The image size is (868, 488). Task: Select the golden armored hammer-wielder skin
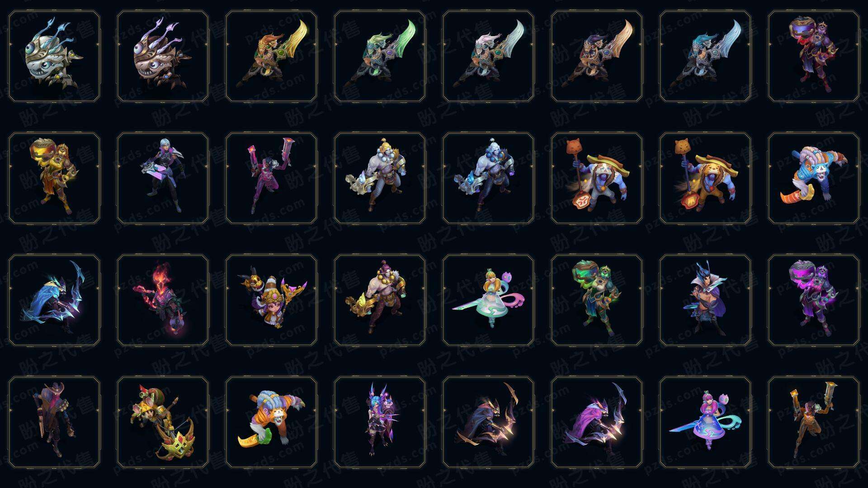(54, 178)
